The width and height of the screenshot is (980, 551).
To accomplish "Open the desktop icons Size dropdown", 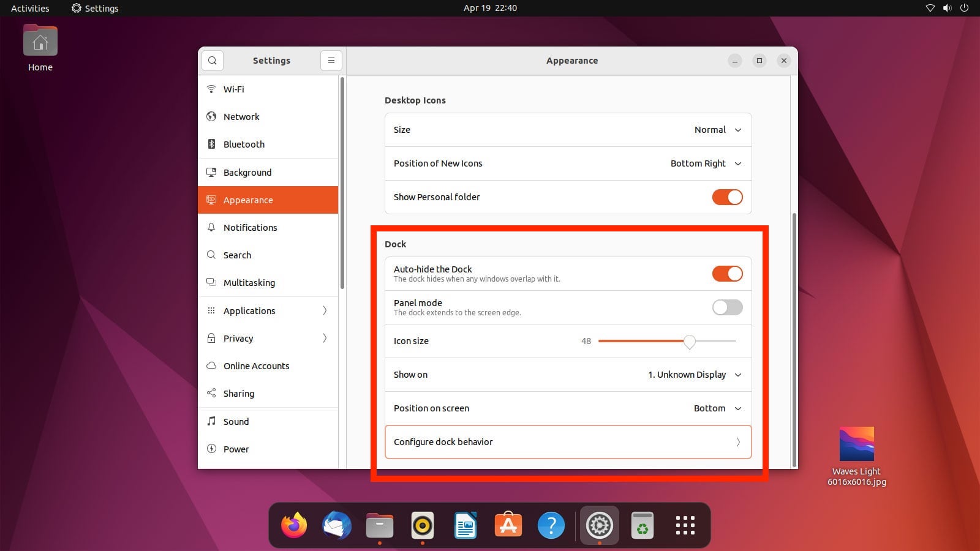I will click(x=717, y=129).
